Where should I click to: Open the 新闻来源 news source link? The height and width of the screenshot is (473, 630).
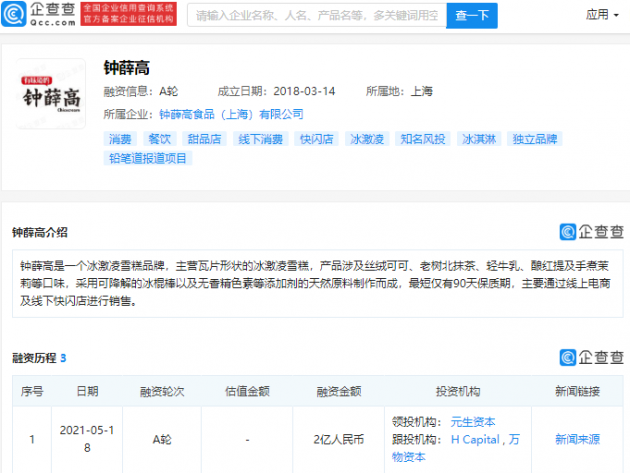pos(577,439)
